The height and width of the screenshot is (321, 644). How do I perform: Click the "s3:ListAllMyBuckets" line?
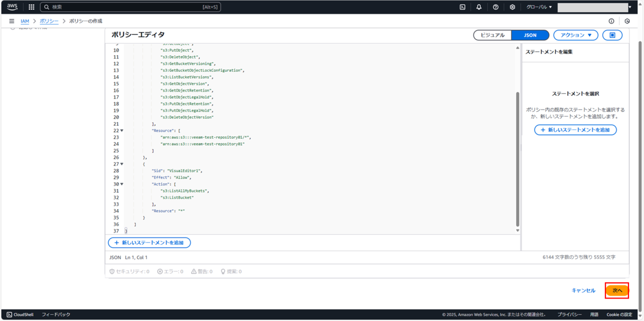pos(185,191)
